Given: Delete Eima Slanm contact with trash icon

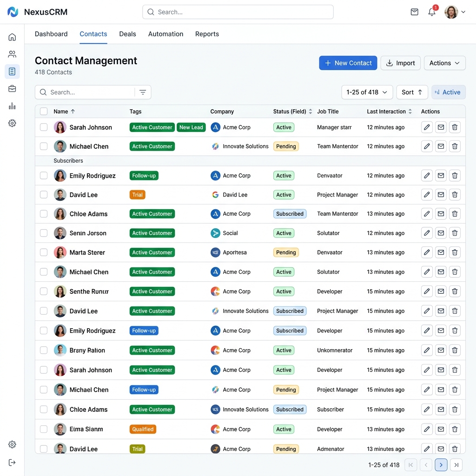Looking at the screenshot, I should click(455, 429).
